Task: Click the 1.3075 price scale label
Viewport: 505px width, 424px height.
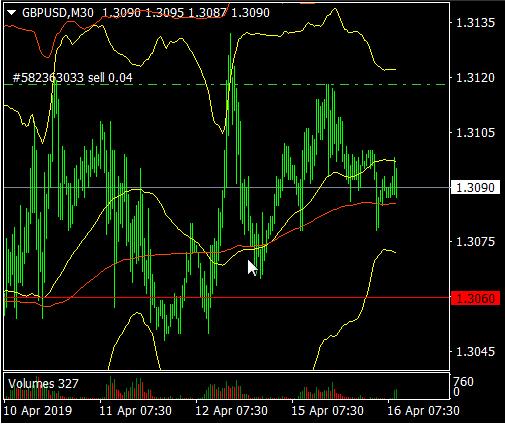Action: [x=475, y=242]
